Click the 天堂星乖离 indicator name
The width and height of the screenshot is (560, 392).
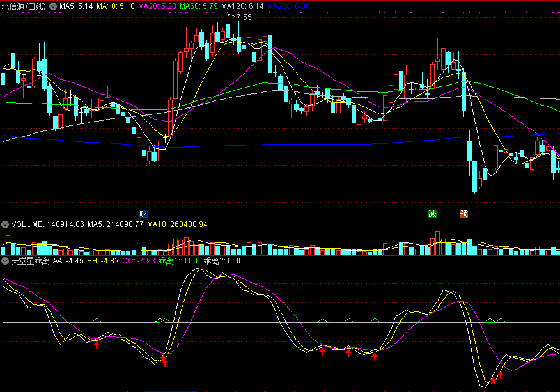click(30, 261)
